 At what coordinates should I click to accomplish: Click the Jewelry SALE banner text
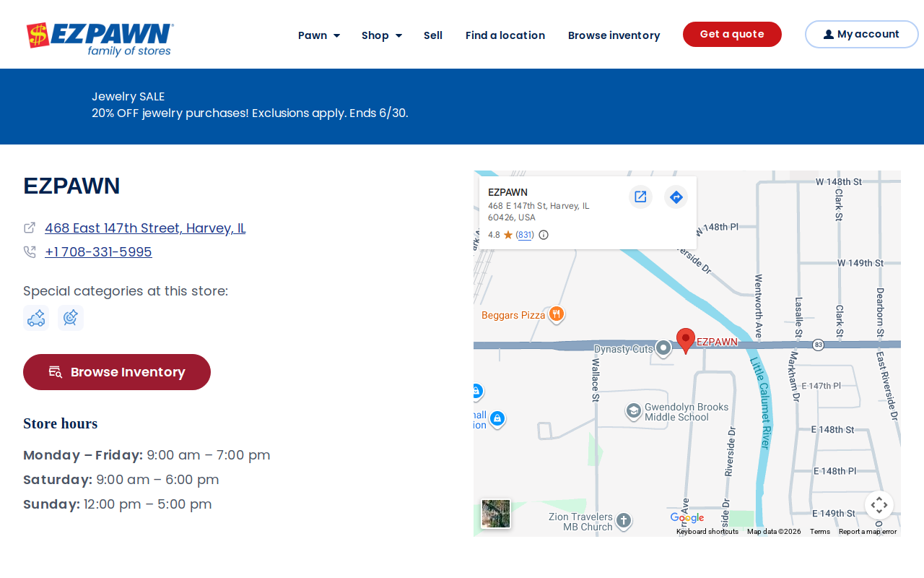(128, 97)
